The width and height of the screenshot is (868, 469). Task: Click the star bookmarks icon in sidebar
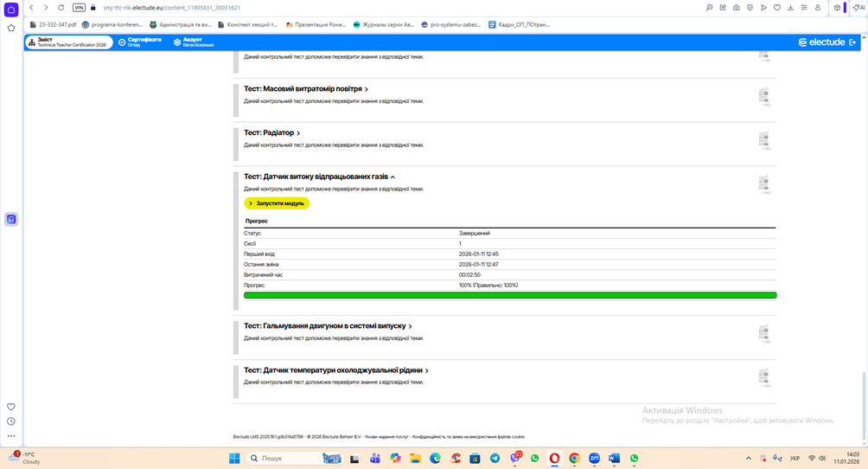11,28
